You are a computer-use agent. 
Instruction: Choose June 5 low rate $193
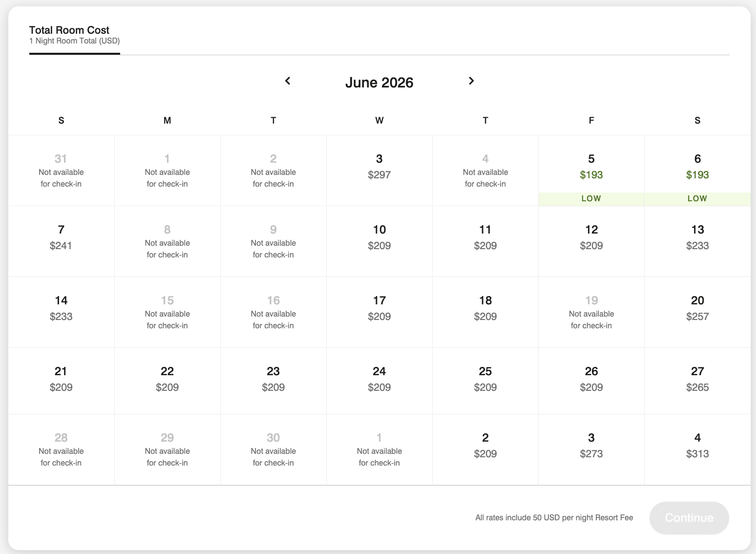click(x=591, y=170)
